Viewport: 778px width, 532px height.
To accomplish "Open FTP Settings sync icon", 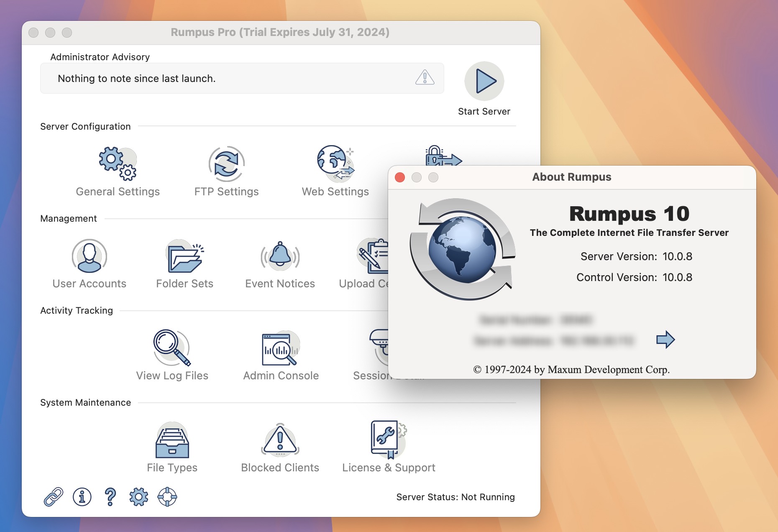I will point(226,164).
